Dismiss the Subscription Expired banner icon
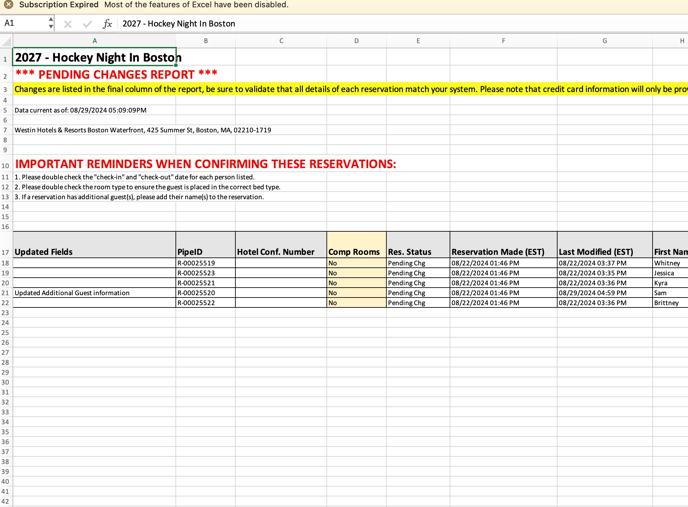The height and width of the screenshot is (507, 688). point(8,5)
